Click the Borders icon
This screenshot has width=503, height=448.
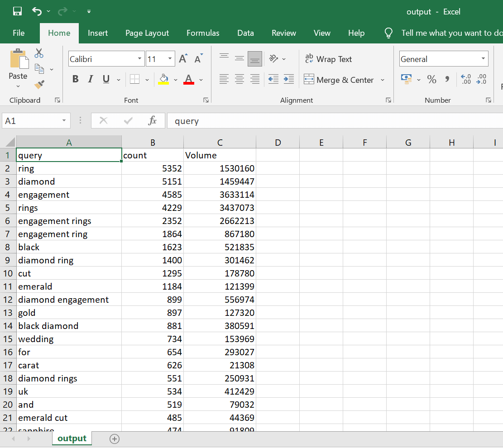pos(135,79)
